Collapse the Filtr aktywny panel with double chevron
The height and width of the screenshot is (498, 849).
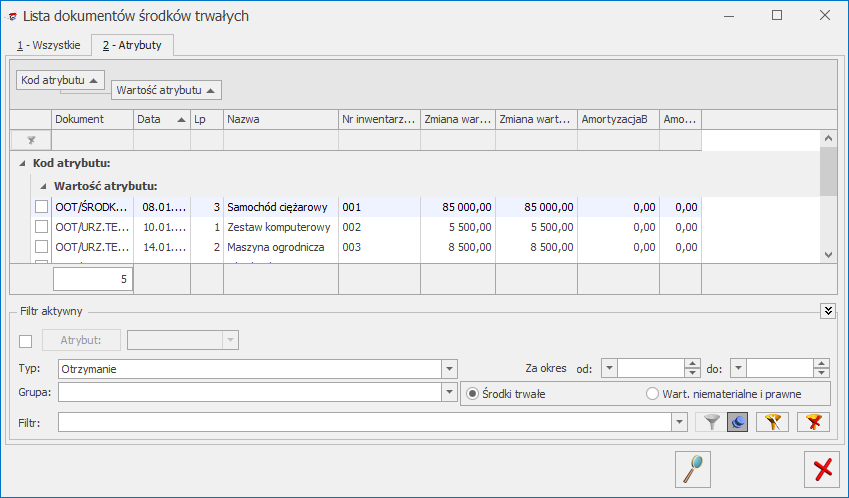pos(827,311)
